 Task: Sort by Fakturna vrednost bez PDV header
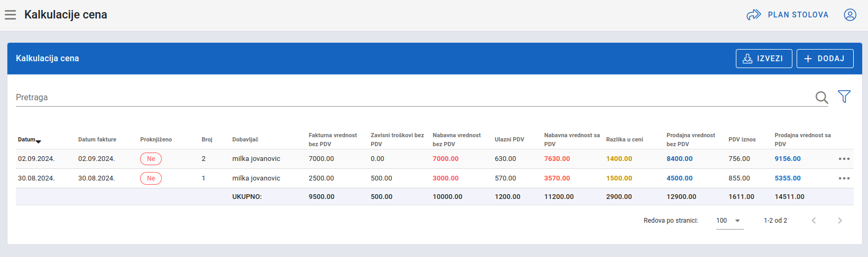(333, 139)
